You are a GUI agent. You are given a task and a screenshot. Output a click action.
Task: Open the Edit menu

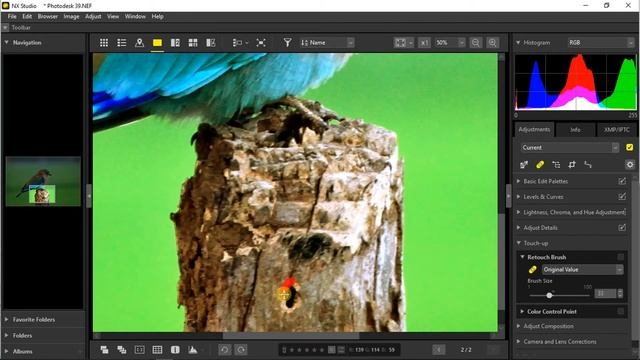[27, 17]
